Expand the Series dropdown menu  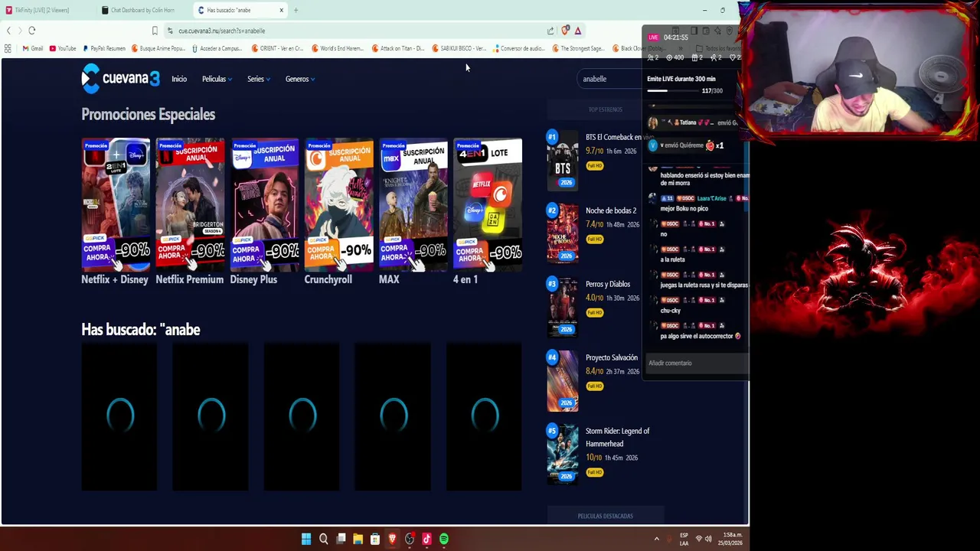click(x=258, y=79)
